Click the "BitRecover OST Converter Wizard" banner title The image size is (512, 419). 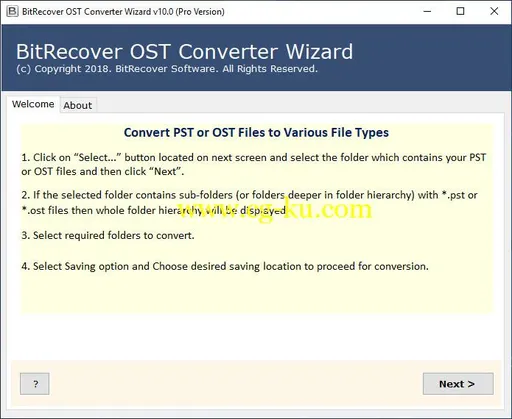coord(184,51)
